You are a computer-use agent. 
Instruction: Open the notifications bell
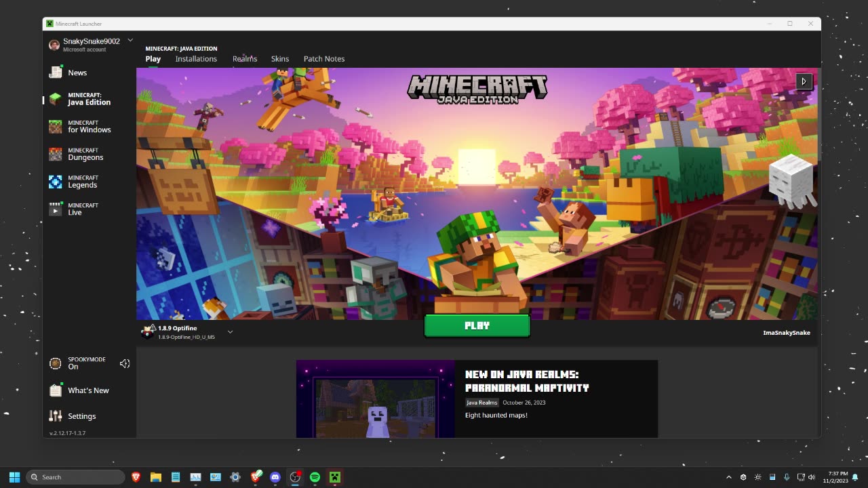(855, 477)
